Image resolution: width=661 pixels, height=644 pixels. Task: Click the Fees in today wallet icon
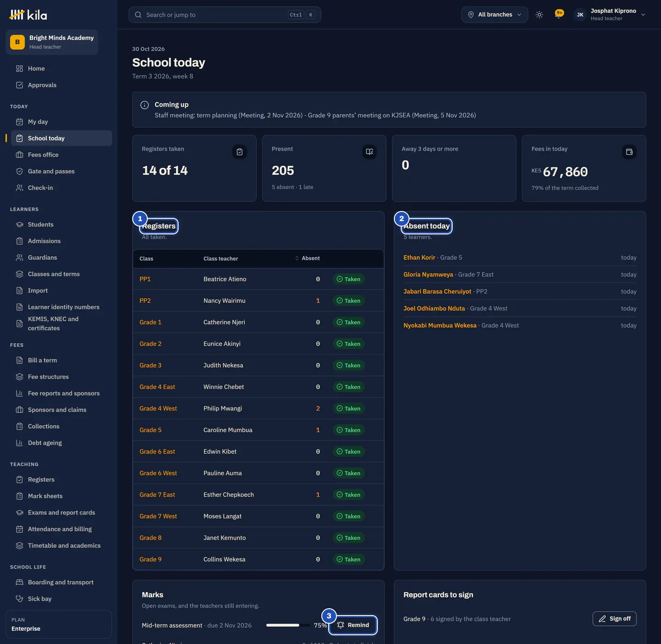629,152
